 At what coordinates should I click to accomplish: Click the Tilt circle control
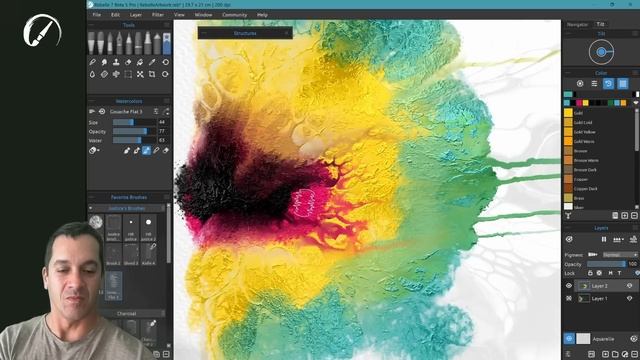click(601, 52)
